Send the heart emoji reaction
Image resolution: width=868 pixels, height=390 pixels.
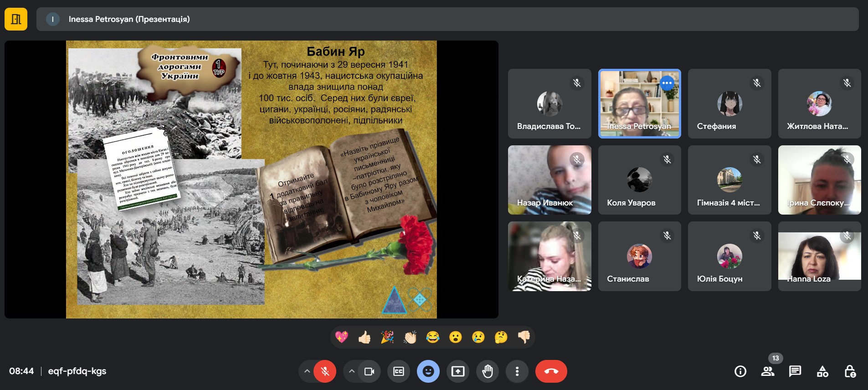(341, 337)
